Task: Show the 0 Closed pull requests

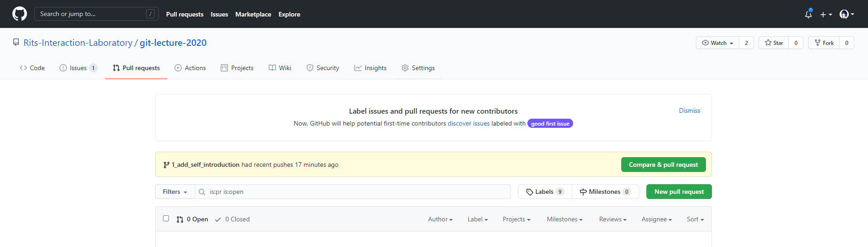Action: [233, 219]
